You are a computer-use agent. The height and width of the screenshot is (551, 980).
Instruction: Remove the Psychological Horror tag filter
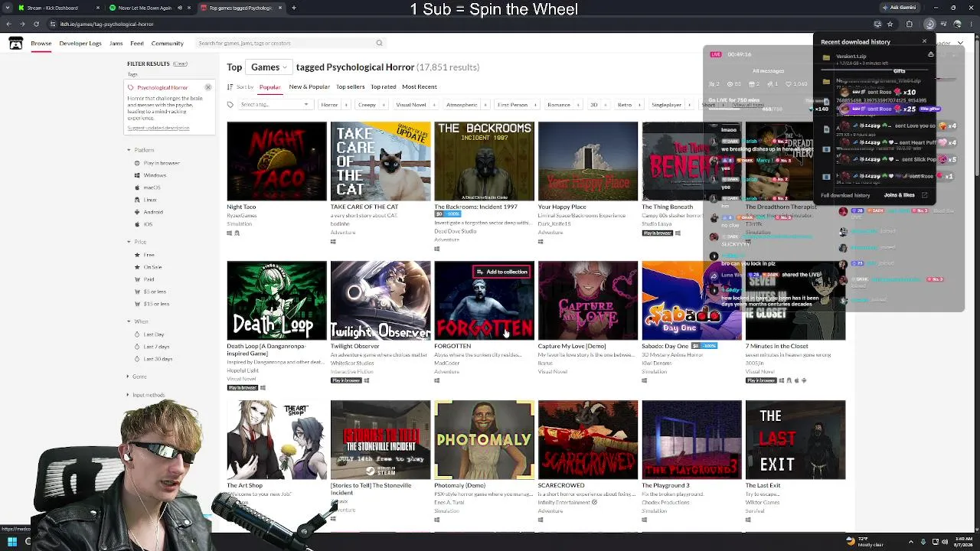pyautogui.click(x=207, y=87)
